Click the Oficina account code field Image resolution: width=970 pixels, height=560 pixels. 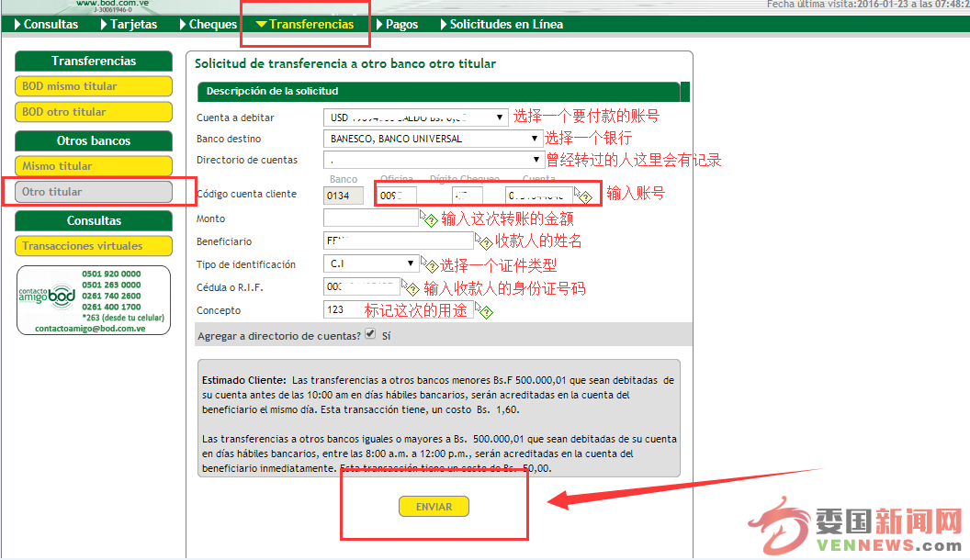(397, 196)
